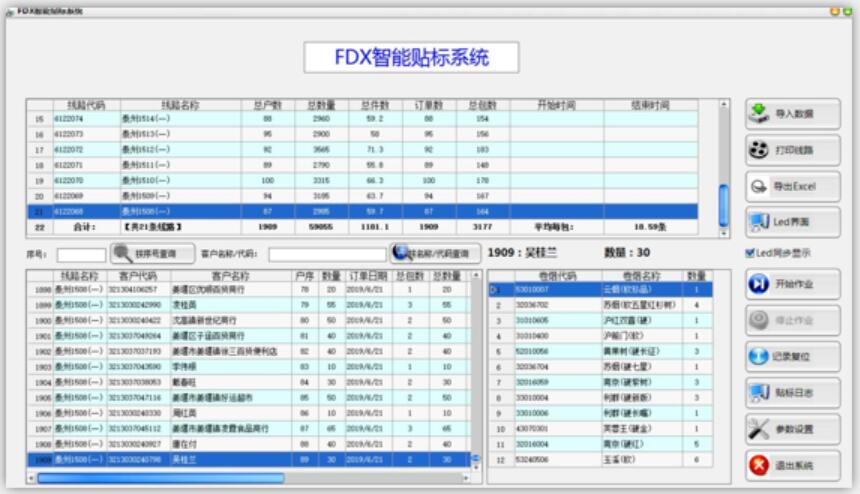The width and height of the screenshot is (860, 494).
Task: Select cigarette row 2 code 32036702
Action: [601, 305]
